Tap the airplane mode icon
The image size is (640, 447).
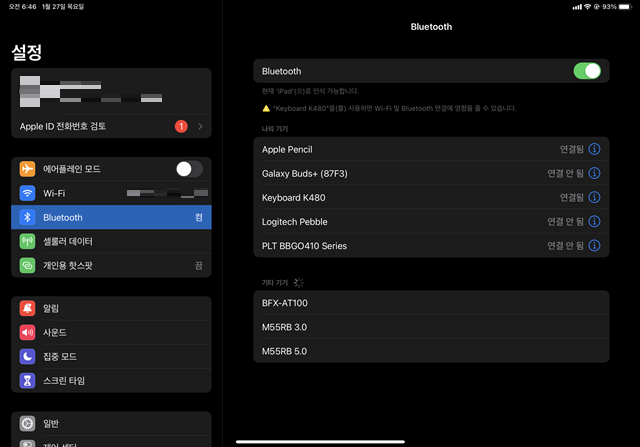[x=27, y=169]
